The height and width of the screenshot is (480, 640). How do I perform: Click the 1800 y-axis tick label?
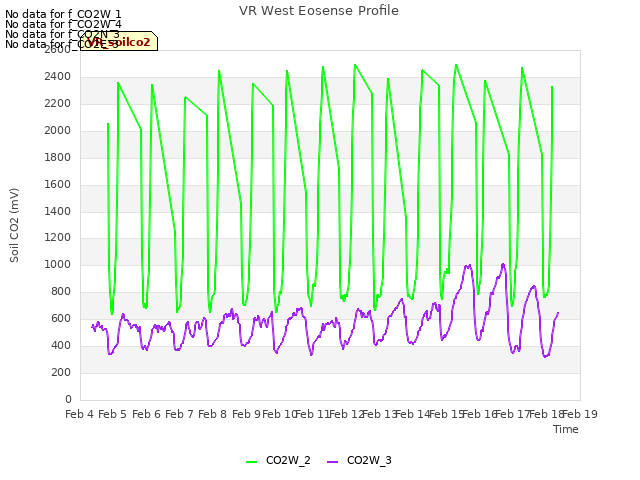58,158
